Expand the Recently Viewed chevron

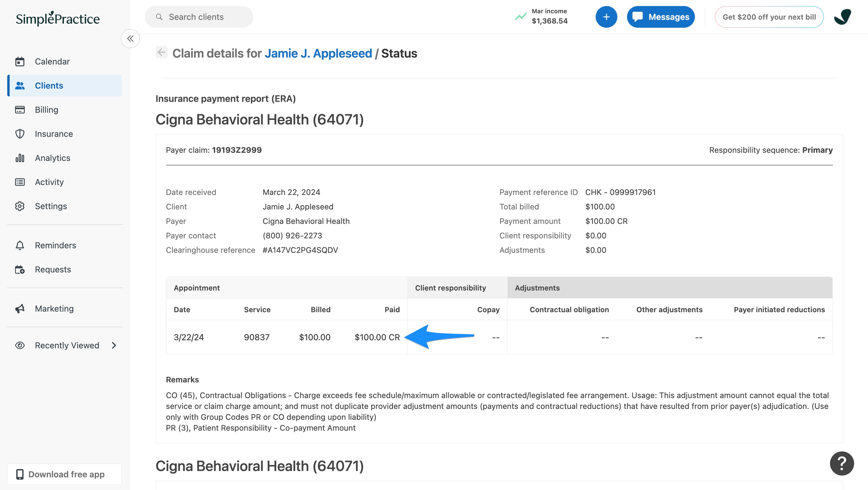(114, 345)
